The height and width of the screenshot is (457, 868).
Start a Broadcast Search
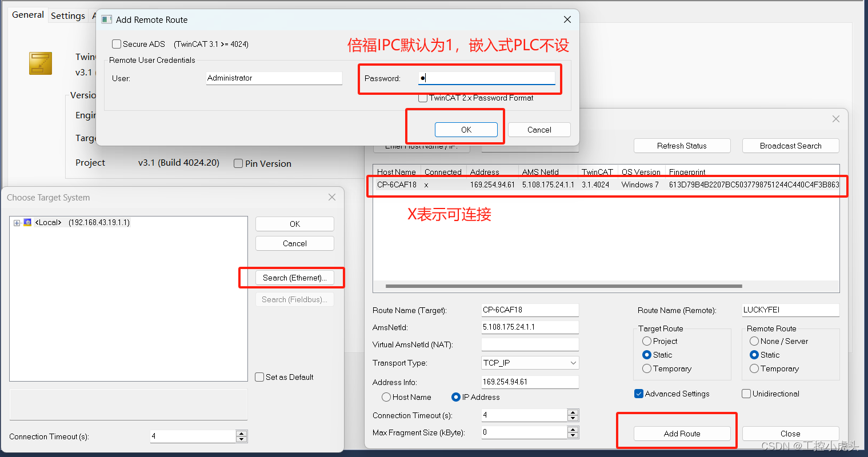pos(791,146)
